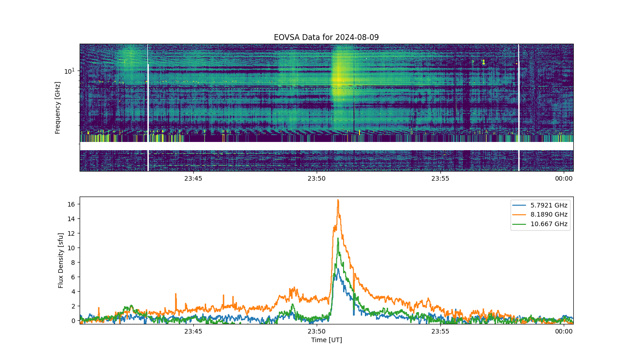
Task: Click the title 'EOVSA Data for 2024-08-09'
Action: coord(326,37)
